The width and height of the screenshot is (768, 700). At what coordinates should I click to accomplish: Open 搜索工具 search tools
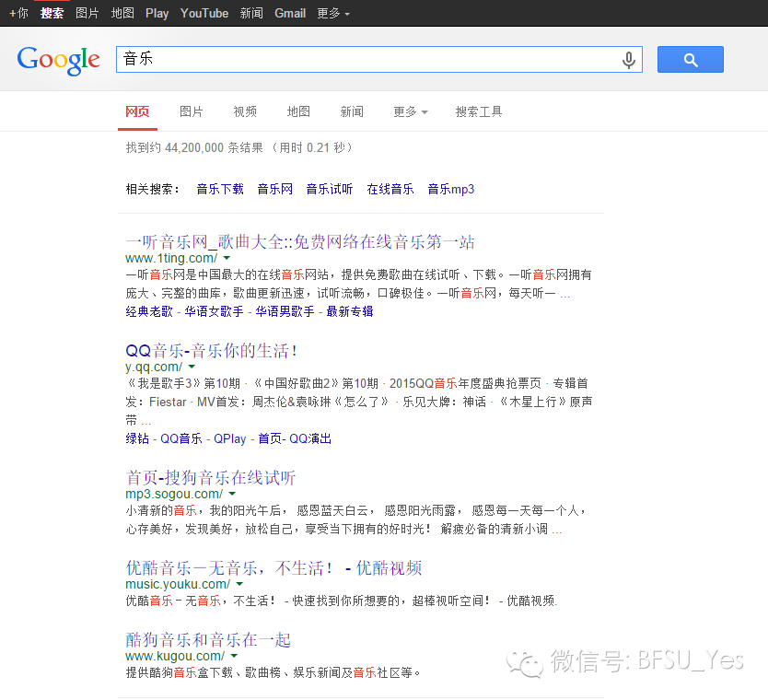tap(479, 111)
